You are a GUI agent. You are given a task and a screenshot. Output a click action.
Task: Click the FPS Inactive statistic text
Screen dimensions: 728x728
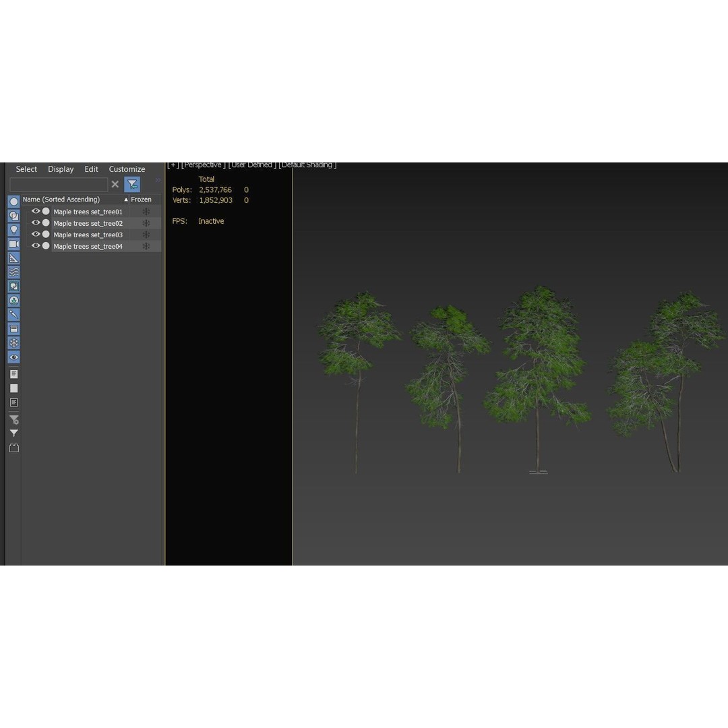[198, 221]
